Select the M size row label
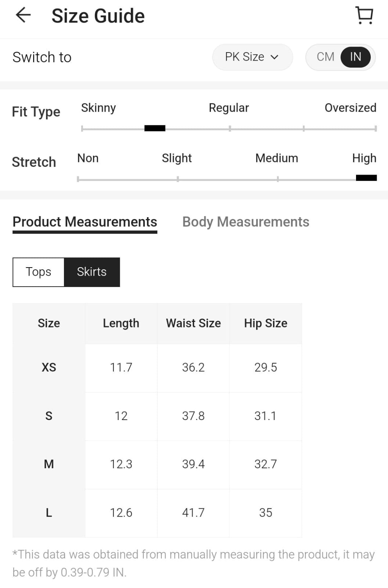Screen dimensions: 388x588 coord(49,464)
